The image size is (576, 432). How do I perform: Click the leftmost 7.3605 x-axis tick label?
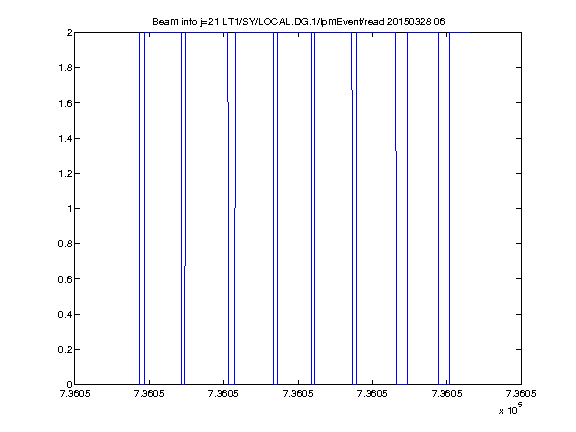pyautogui.click(x=75, y=394)
